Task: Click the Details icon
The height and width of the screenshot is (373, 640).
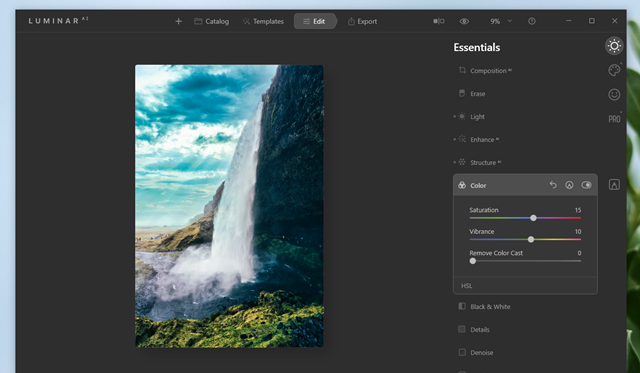Action: [x=462, y=329]
